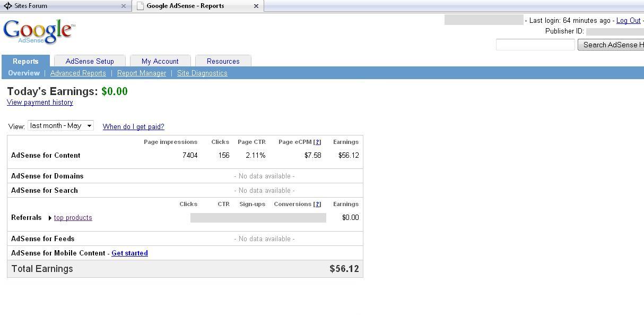Open the top products link

[73, 218]
